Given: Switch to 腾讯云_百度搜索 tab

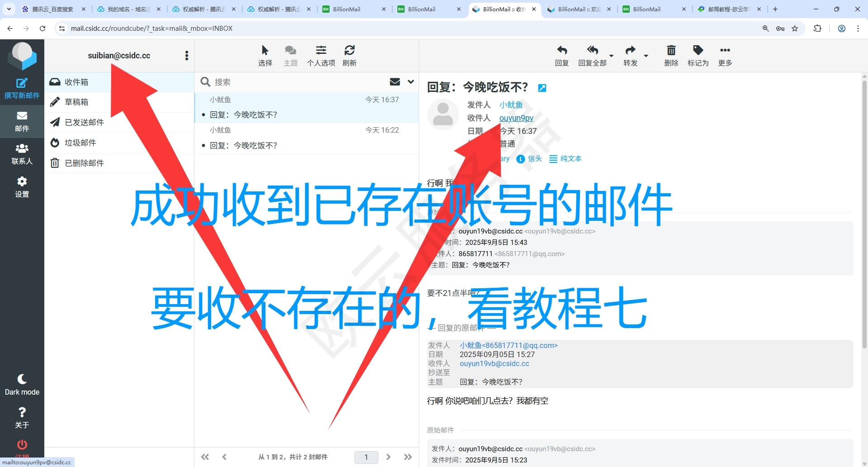Looking at the screenshot, I should point(53,9).
